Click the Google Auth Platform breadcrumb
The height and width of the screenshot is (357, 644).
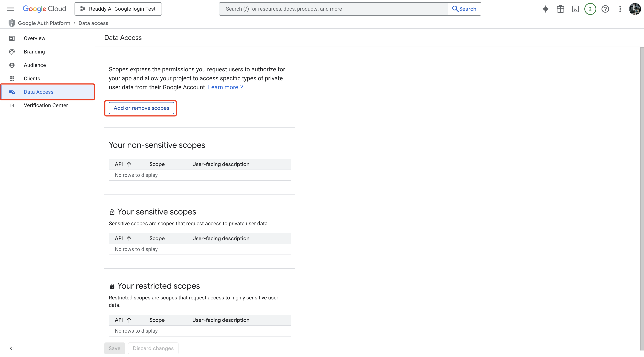tap(44, 23)
